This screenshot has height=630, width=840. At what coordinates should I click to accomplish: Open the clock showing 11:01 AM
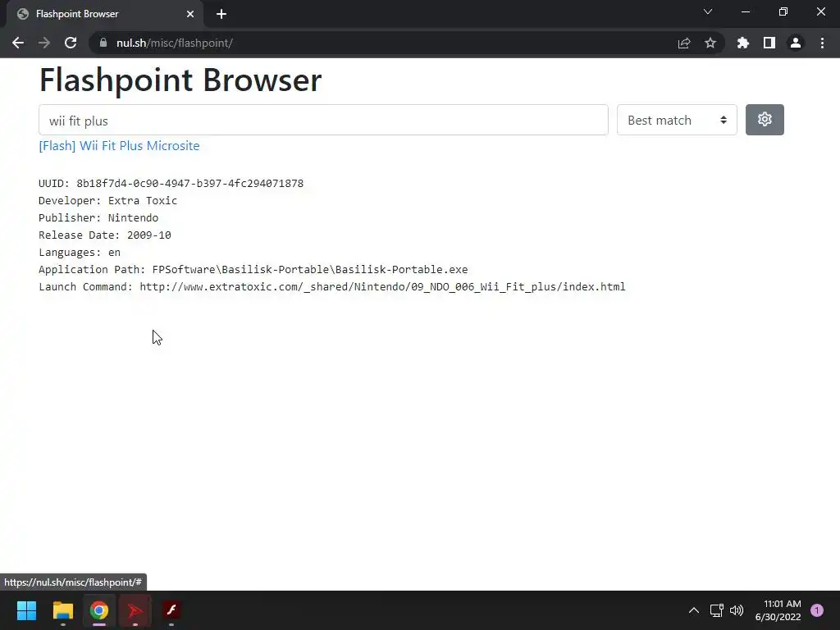click(778, 610)
